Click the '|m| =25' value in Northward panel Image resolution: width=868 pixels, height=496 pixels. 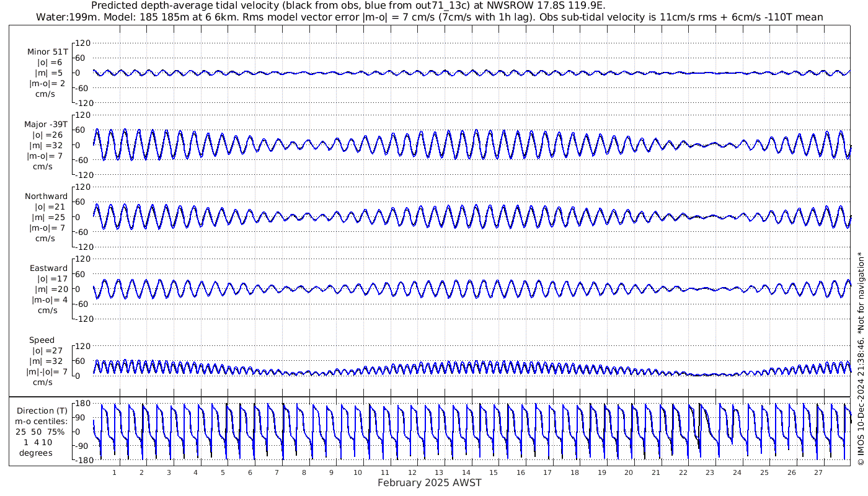tap(50, 218)
